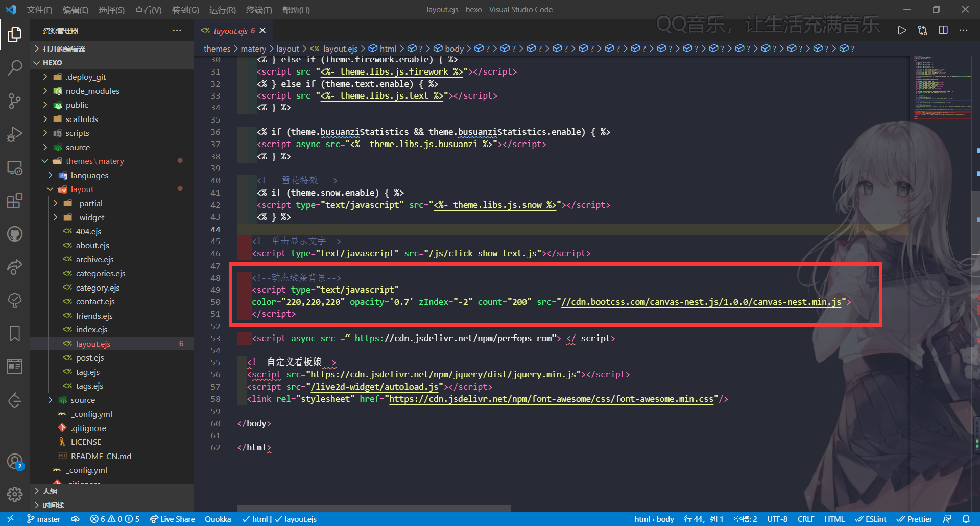Open editor More Actions ellipsis
This screenshot has height=526, width=980.
[x=963, y=31]
